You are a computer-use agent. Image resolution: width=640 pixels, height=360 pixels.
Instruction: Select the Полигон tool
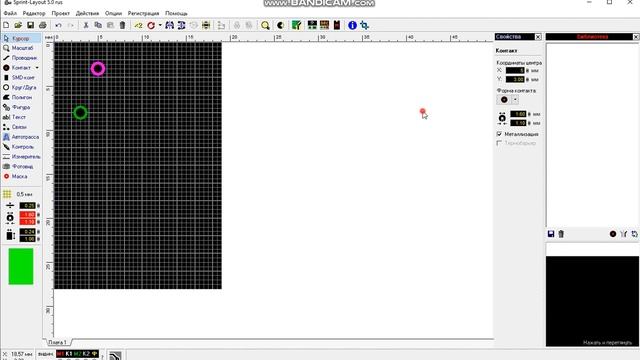[x=21, y=98]
